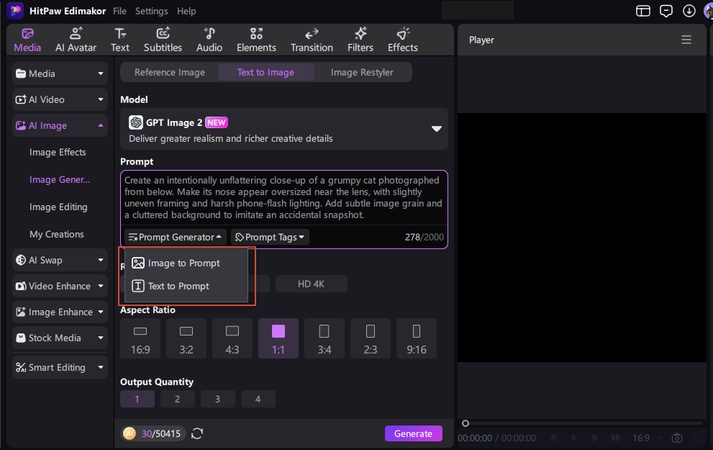Open the Audio panel
The width and height of the screenshot is (713, 450).
tap(209, 40)
